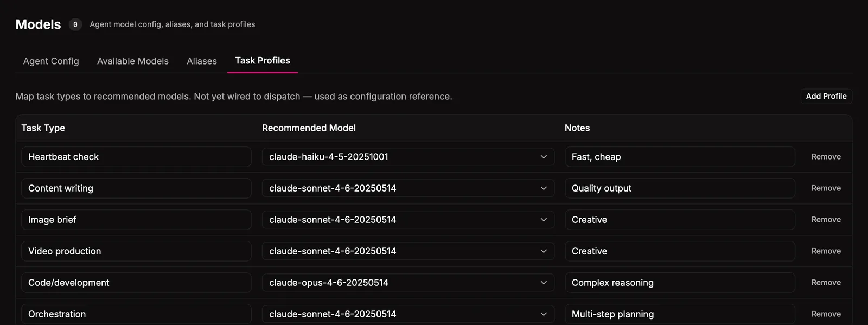Remove the Content writing profile

(x=826, y=188)
